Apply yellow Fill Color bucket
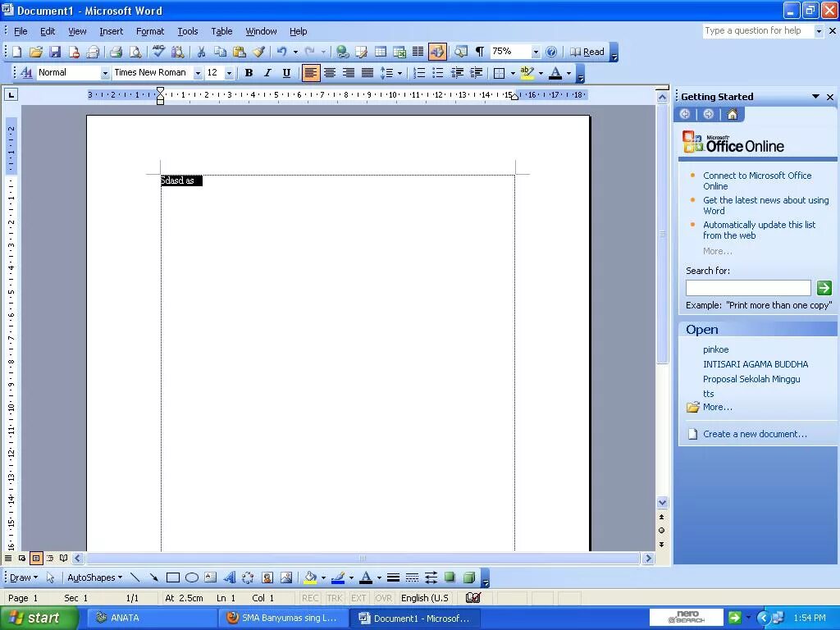 310,577
